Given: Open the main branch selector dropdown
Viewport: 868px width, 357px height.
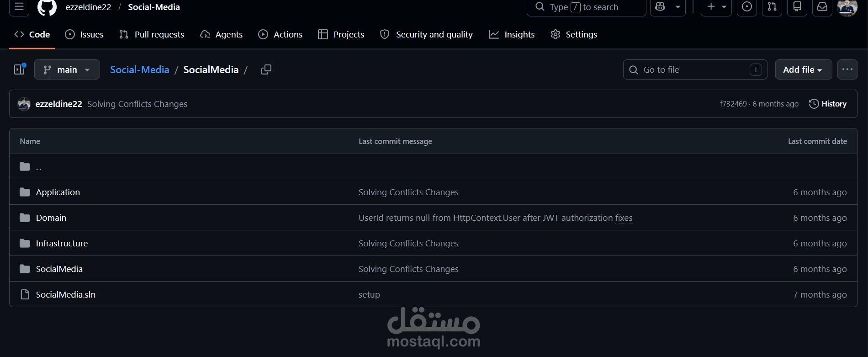Looking at the screenshot, I should click(x=67, y=69).
